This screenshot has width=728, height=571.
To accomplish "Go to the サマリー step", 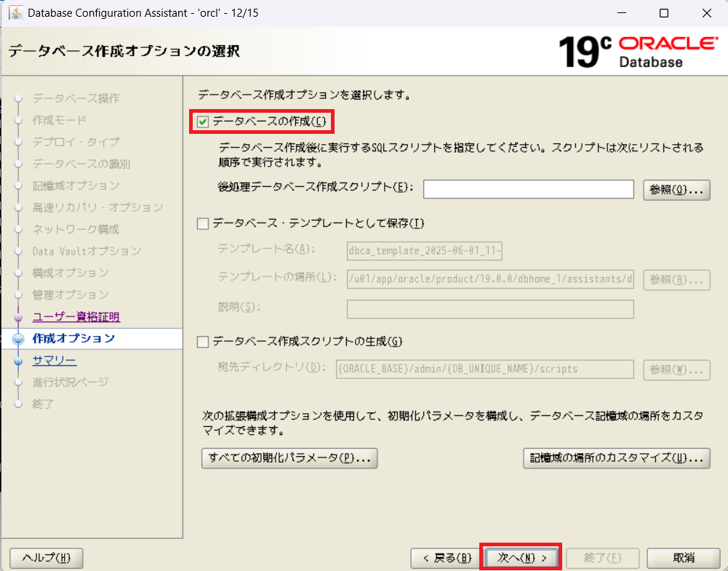I will coord(54,360).
